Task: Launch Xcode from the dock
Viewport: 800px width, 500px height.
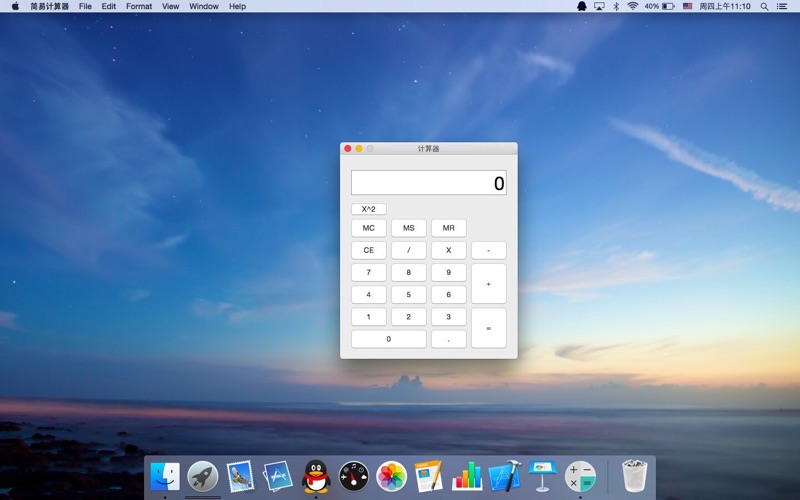Action: coord(504,476)
